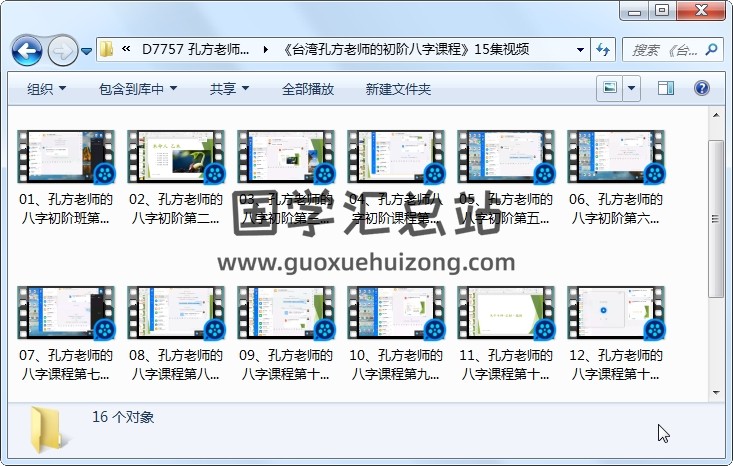Click the Forward navigation arrow

coord(62,50)
